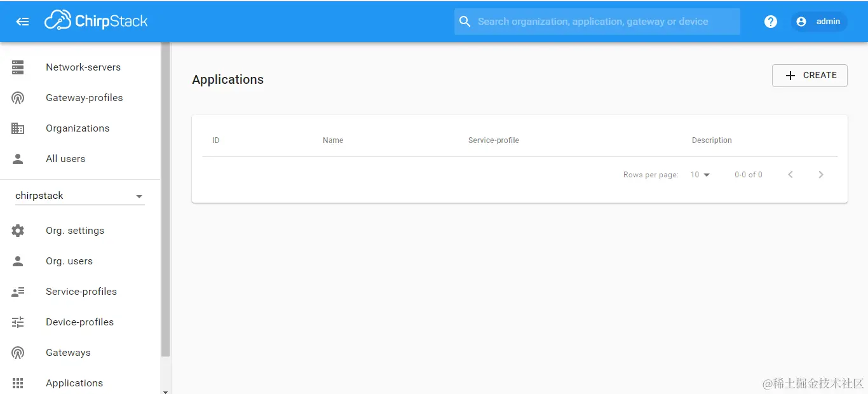Go to the next table page
The width and height of the screenshot is (868, 394).
pos(821,175)
